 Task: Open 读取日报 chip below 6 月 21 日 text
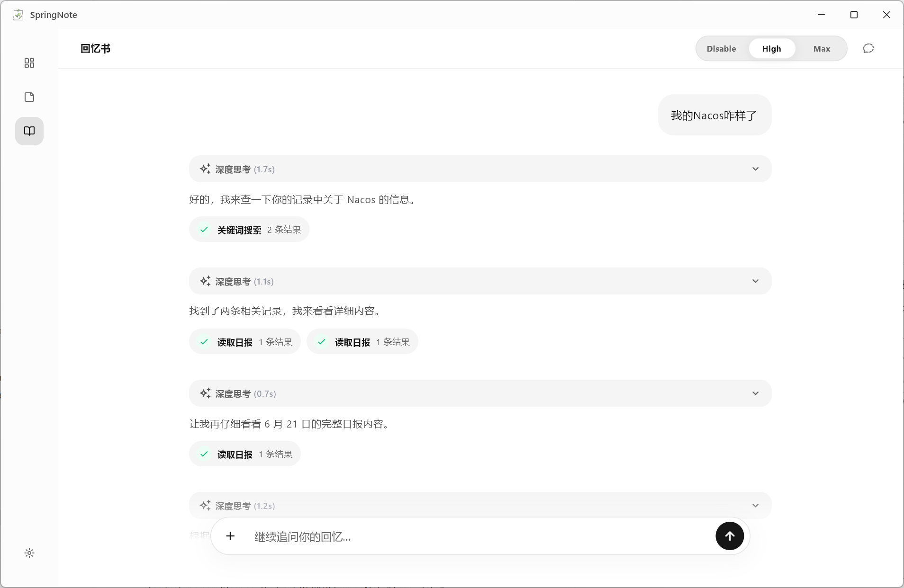[x=245, y=454]
